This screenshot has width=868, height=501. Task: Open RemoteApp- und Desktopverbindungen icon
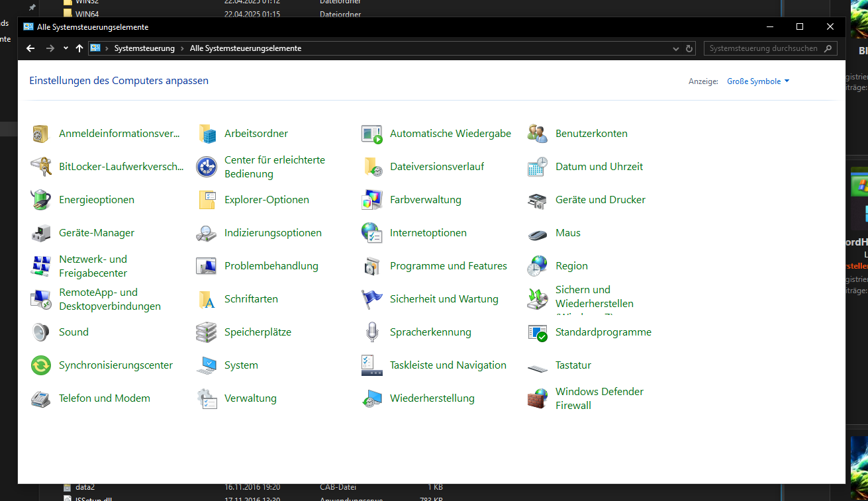pyautogui.click(x=41, y=299)
